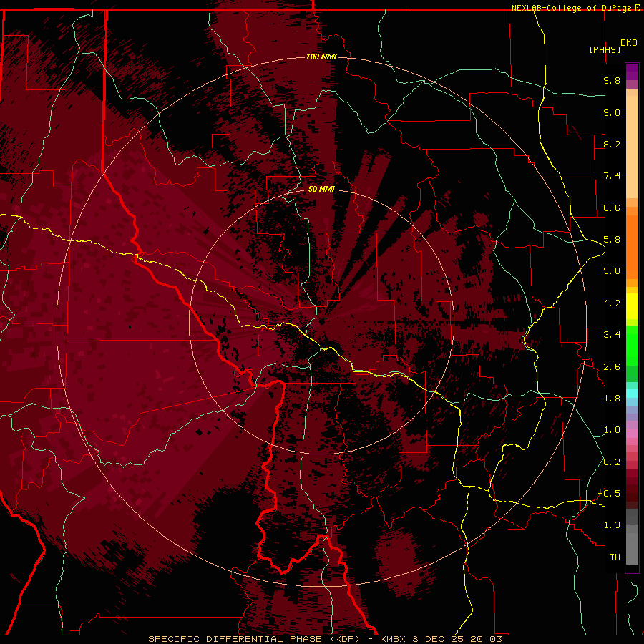The height and width of the screenshot is (644, 644).
Task: Pick the cyan band of the color scale
Action: tap(632, 393)
